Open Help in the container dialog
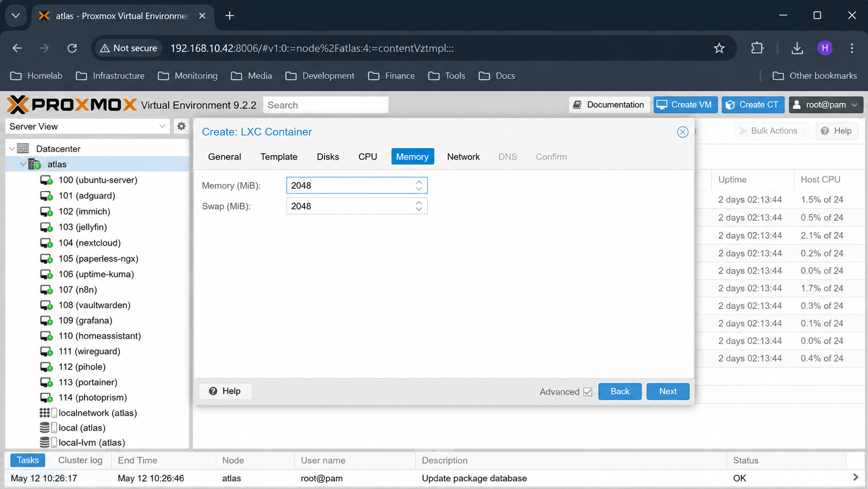This screenshot has width=868, height=489. 225,391
